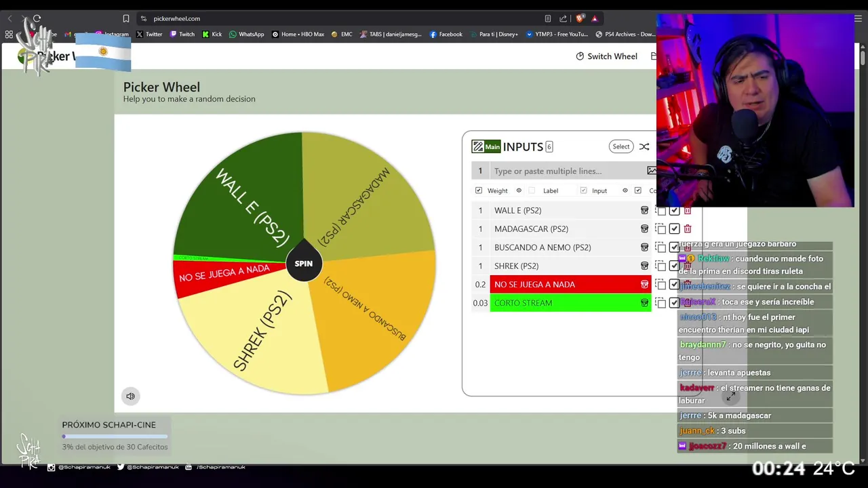
Task: Uncheck the WALL E (PS2) enable checkbox
Action: [x=674, y=210]
